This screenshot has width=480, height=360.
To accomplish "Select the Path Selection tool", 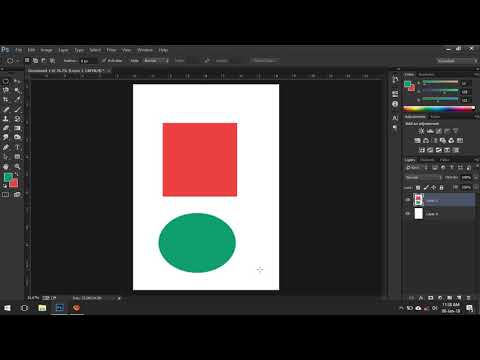I will (x=6, y=157).
